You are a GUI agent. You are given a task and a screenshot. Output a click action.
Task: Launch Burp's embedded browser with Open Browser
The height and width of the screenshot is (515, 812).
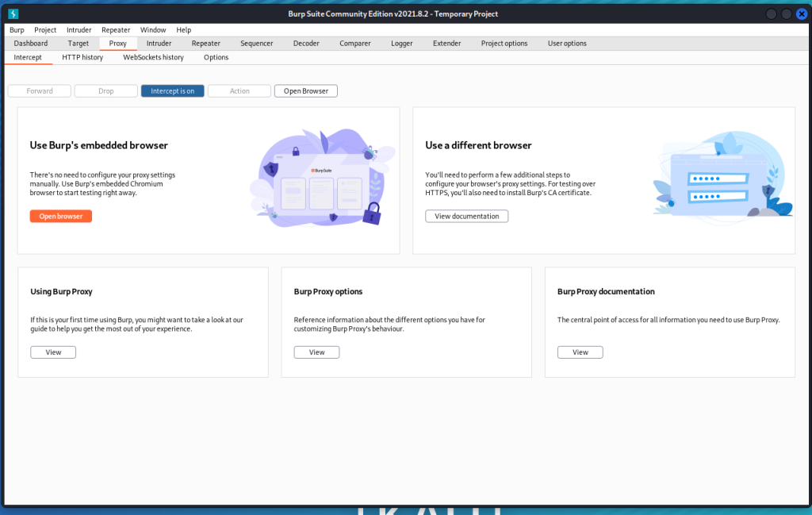tap(305, 90)
